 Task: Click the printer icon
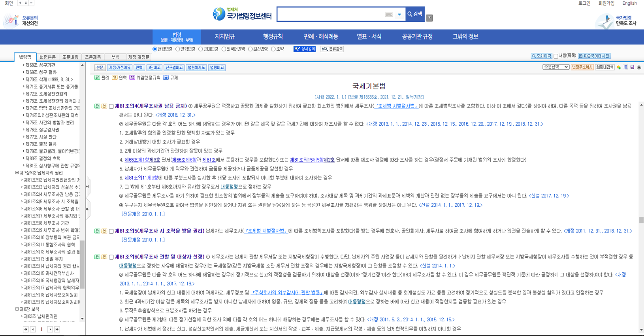point(639,68)
